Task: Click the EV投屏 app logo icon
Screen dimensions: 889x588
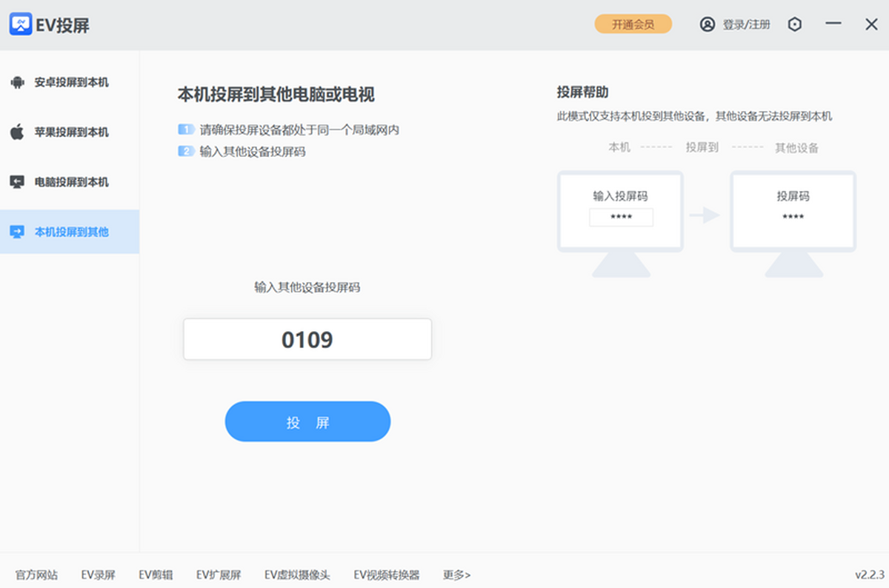Action: (21, 24)
